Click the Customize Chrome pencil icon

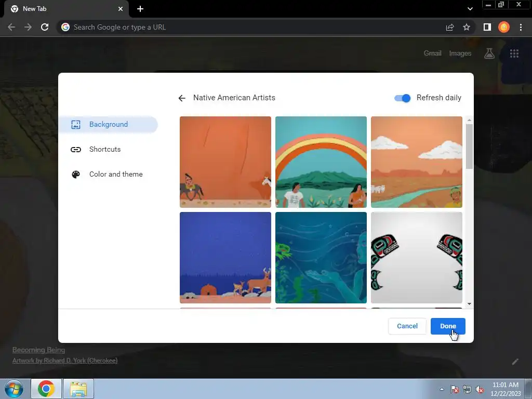[515, 362]
